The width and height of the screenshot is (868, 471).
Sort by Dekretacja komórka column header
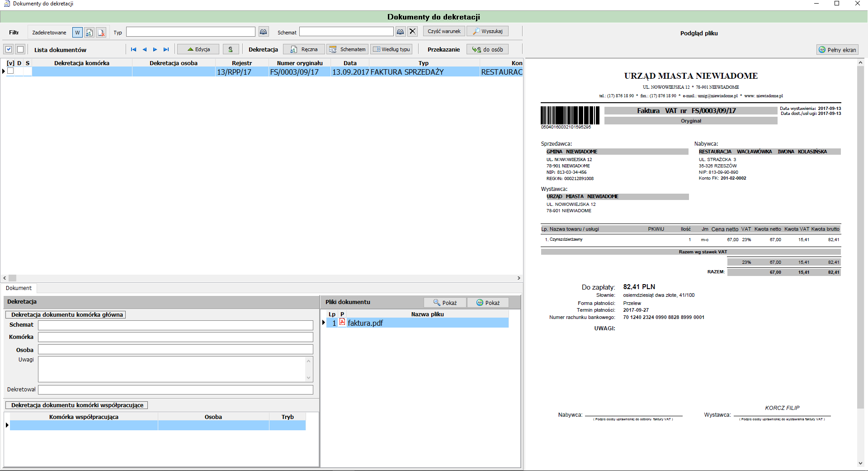pos(82,63)
